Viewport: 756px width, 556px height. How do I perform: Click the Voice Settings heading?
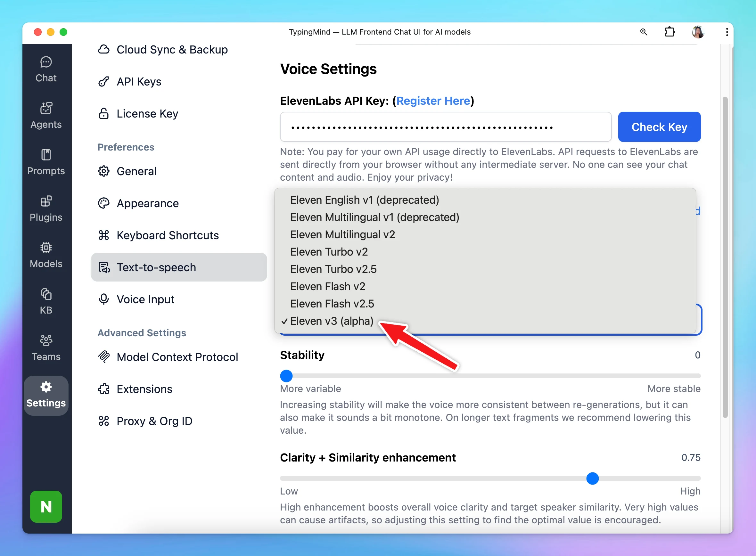coord(328,69)
